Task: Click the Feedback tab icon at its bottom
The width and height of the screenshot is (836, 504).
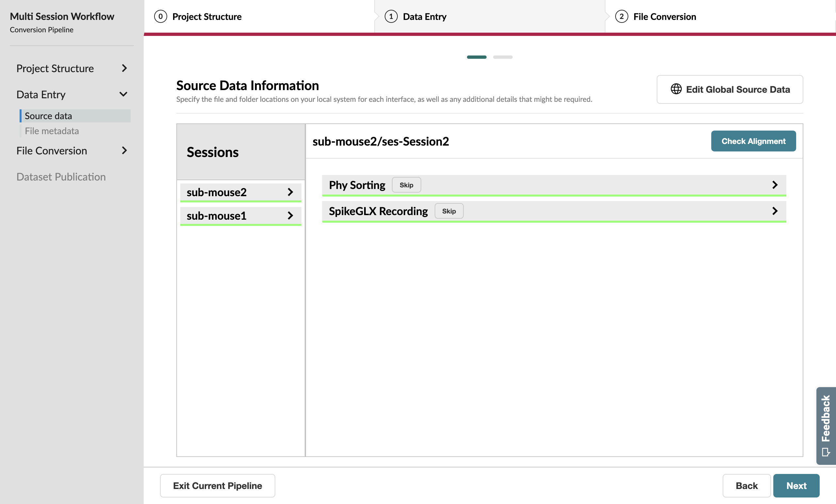Action: click(x=826, y=452)
